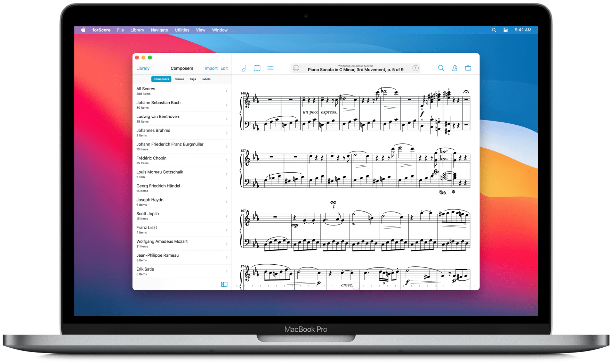
Task: Select Jean-Philippe Rameau in the list
Action: [x=182, y=258]
